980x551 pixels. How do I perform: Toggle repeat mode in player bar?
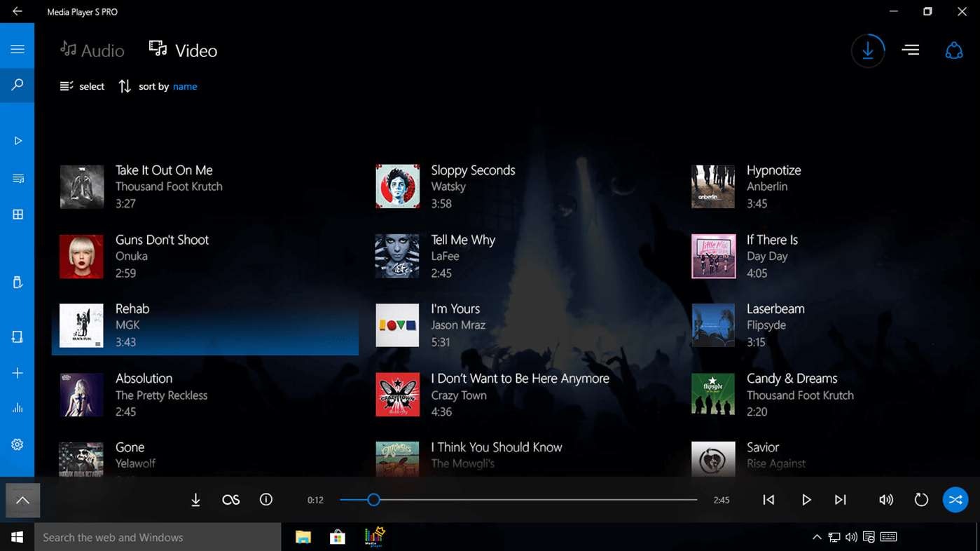click(x=921, y=500)
